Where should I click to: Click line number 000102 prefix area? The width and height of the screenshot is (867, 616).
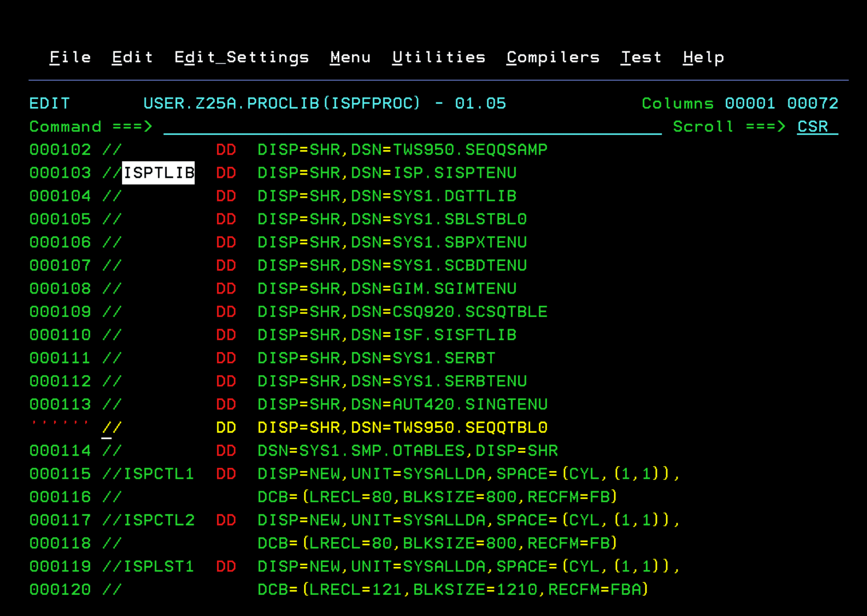pos(60,150)
